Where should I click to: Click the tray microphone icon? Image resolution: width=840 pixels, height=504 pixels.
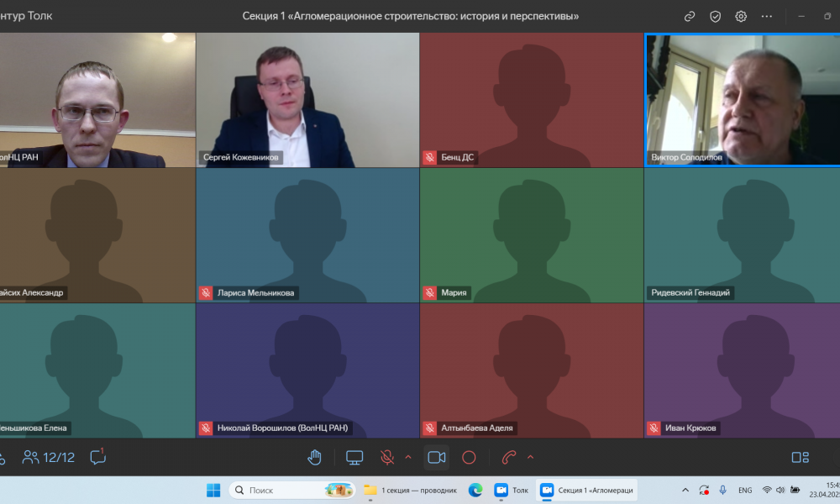point(722,490)
